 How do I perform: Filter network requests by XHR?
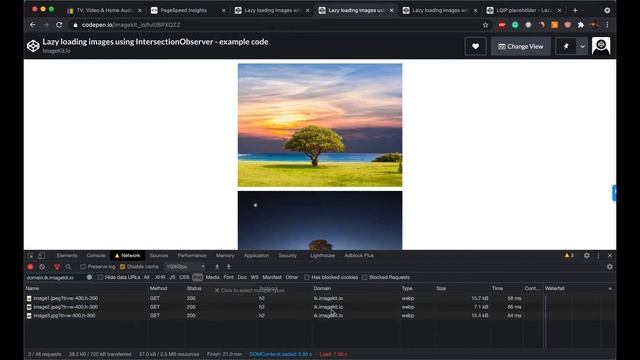pyautogui.click(x=160, y=277)
